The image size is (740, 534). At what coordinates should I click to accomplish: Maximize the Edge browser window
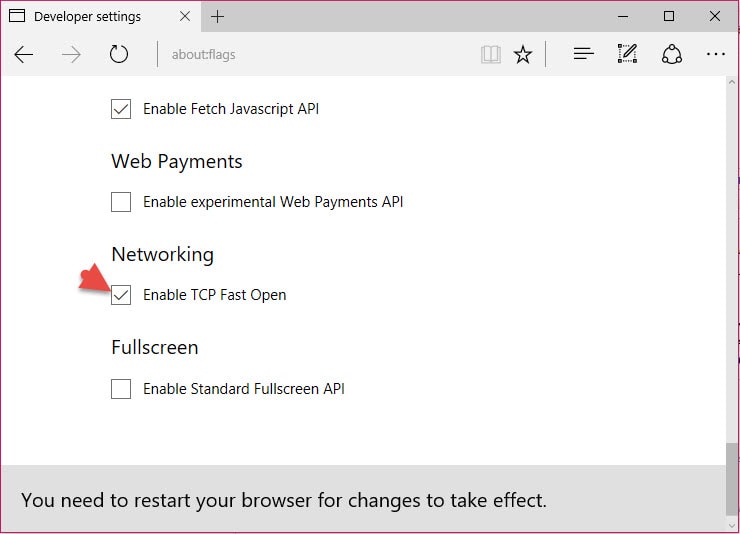click(x=669, y=16)
